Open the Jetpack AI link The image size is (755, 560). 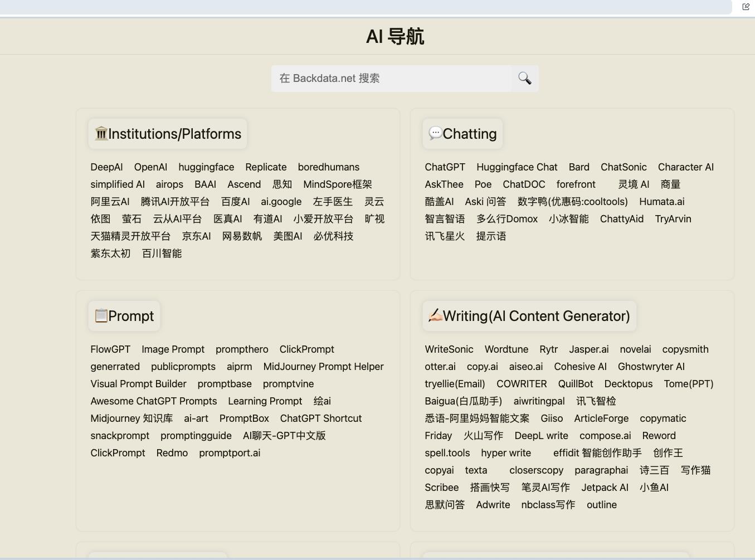[x=605, y=488]
